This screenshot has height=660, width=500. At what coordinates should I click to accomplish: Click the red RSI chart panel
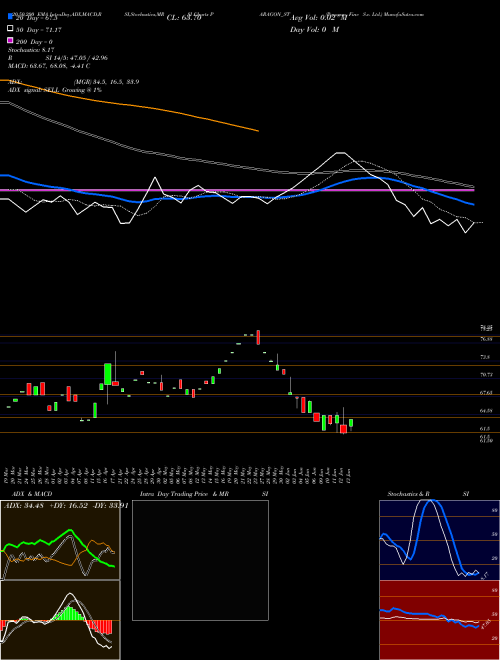[439, 620]
